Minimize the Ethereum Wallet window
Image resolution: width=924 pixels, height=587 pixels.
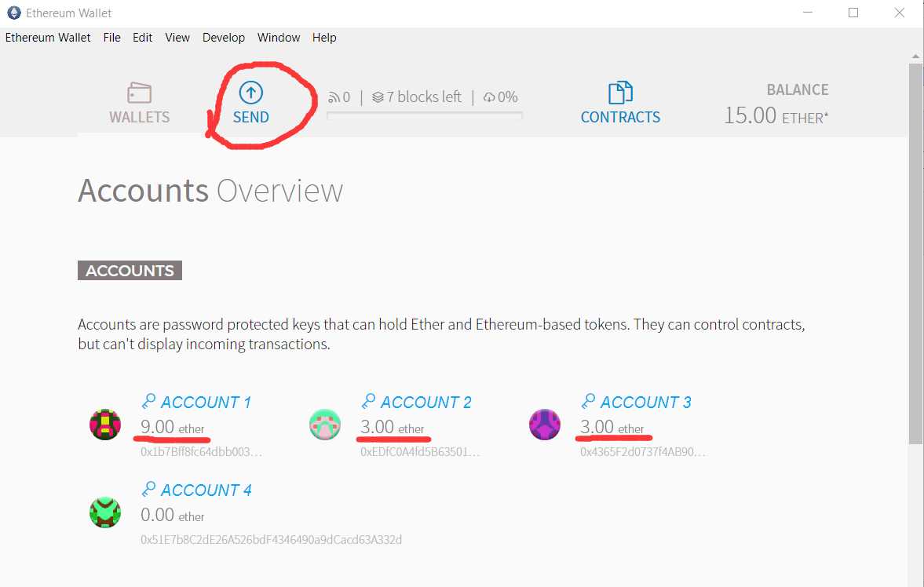pos(808,13)
